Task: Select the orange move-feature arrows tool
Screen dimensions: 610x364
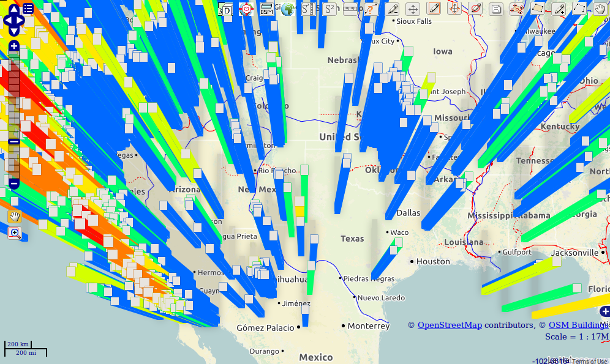Action: [x=454, y=9]
